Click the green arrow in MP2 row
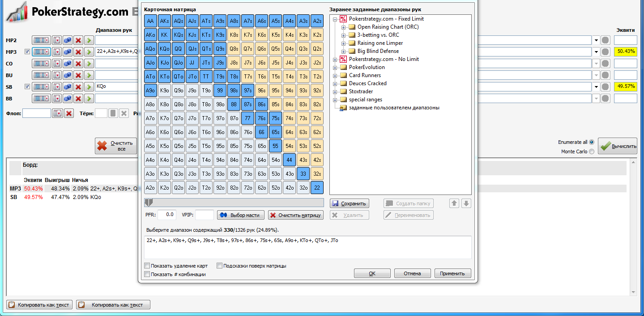The width and height of the screenshot is (644, 316). pyautogui.click(x=89, y=40)
